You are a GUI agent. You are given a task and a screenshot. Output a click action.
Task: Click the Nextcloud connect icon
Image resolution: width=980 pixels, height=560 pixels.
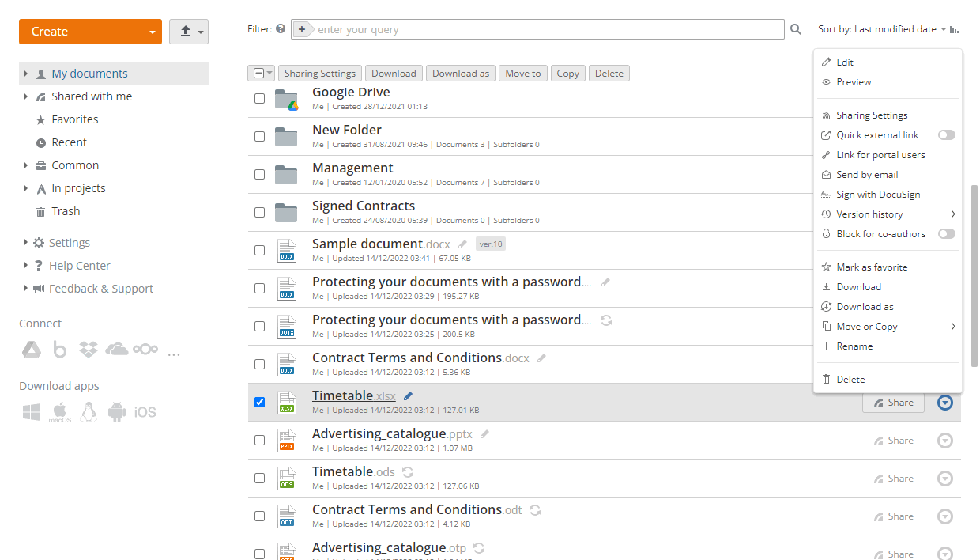145,350
